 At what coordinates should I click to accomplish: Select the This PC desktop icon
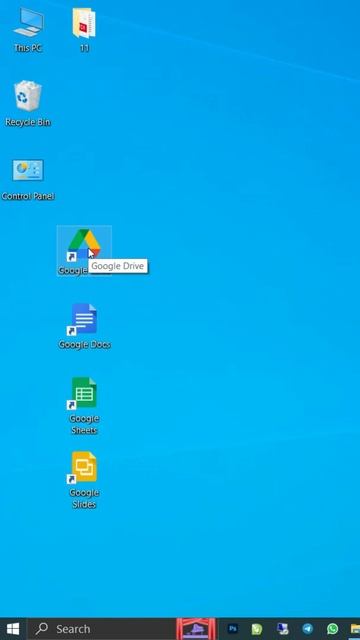tap(28, 23)
